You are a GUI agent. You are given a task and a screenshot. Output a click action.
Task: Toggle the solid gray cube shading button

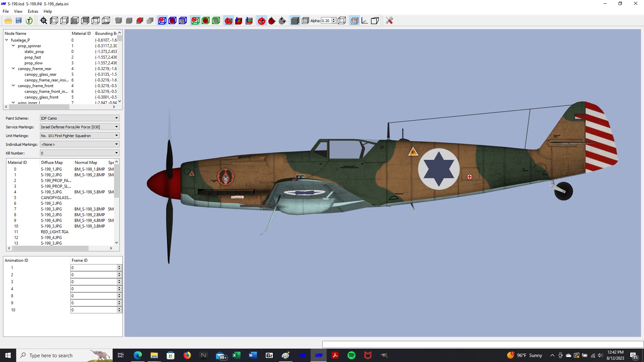295,21
